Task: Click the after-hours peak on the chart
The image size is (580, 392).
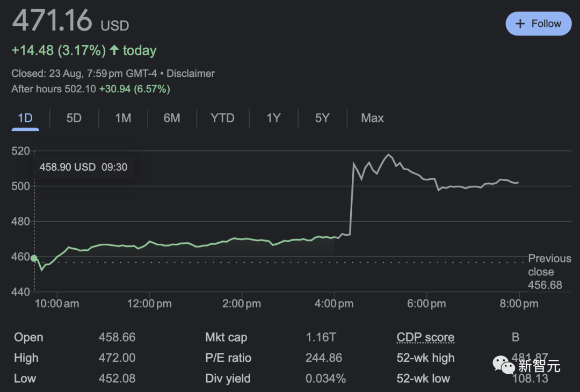Action: click(x=388, y=155)
